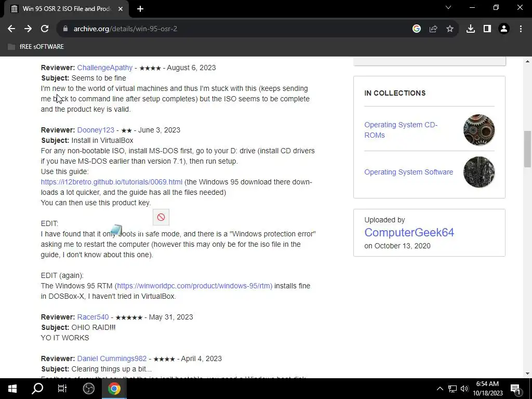Open the Operating System CD-ROMs collection
The image size is (532, 399).
point(401,130)
